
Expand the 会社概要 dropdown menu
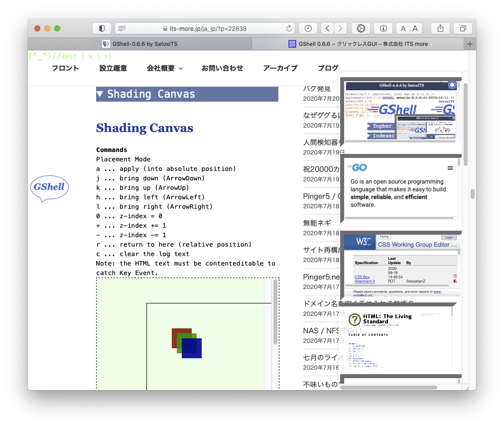click(164, 68)
